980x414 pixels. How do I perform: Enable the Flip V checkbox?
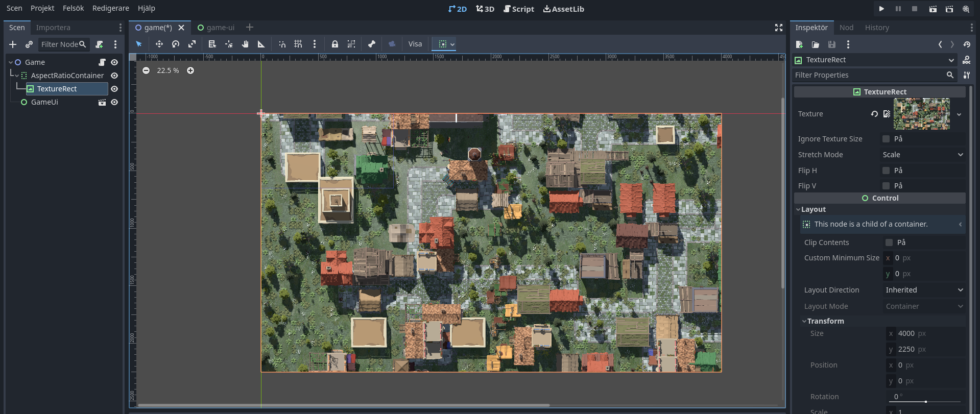click(886, 186)
